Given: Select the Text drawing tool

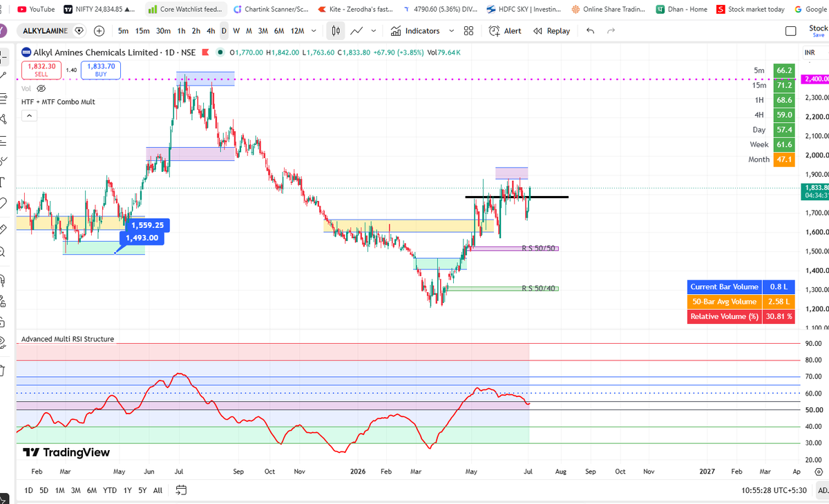Looking at the screenshot, I should [3, 182].
